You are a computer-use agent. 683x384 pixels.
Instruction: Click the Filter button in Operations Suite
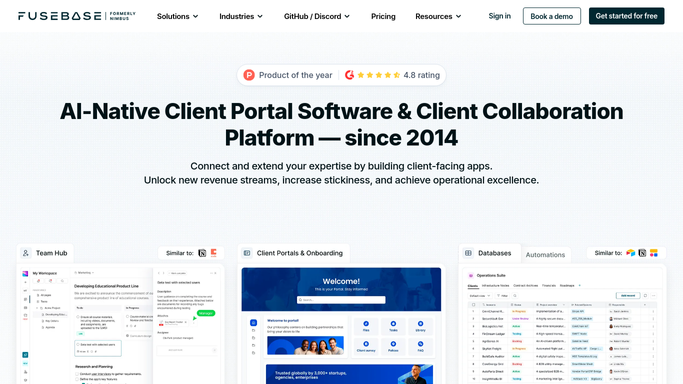click(502, 296)
